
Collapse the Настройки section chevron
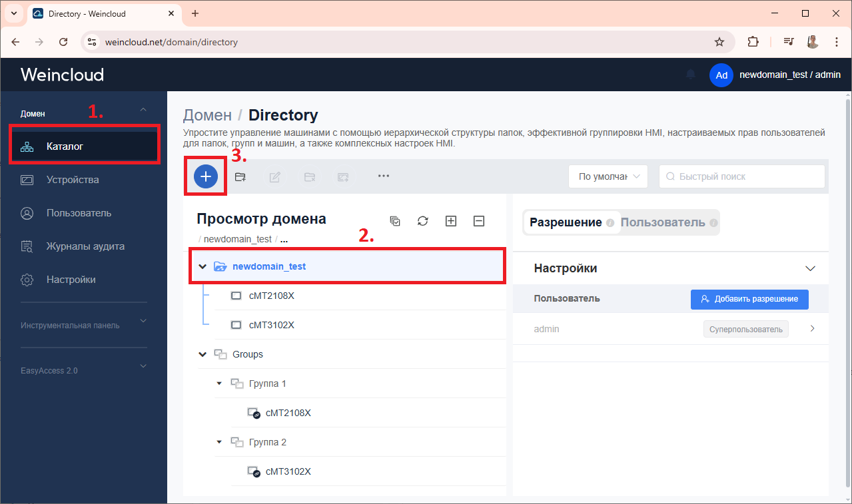click(x=810, y=268)
